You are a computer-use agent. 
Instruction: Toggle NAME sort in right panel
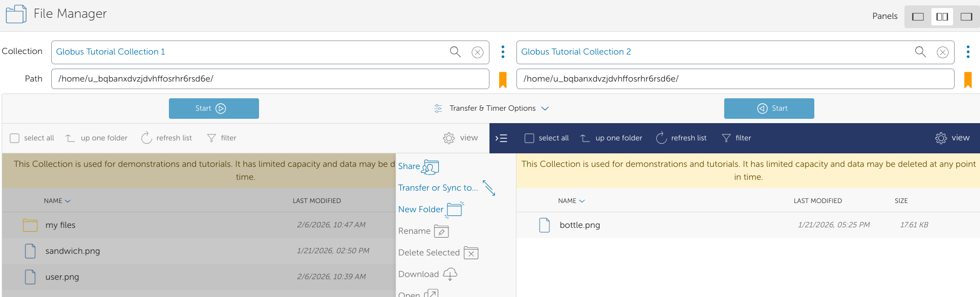point(571,201)
